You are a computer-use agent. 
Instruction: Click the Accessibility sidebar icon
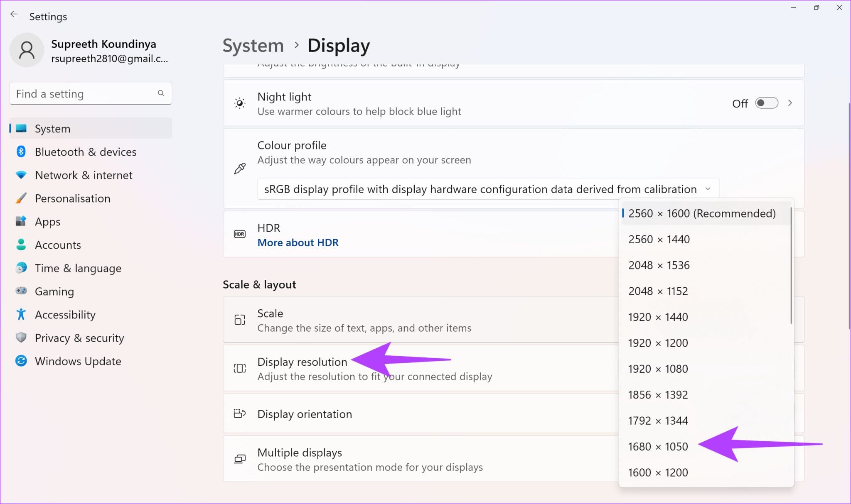click(22, 314)
